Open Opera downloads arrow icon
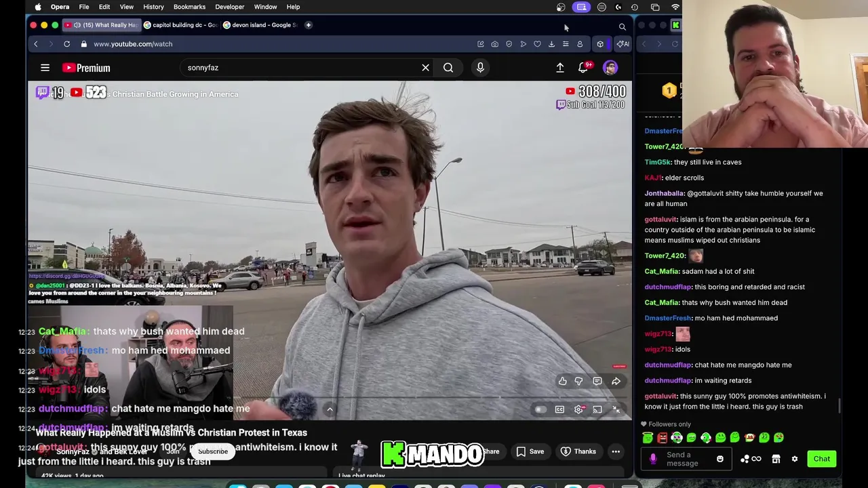The height and width of the screenshot is (488, 868). pyautogui.click(x=551, y=44)
